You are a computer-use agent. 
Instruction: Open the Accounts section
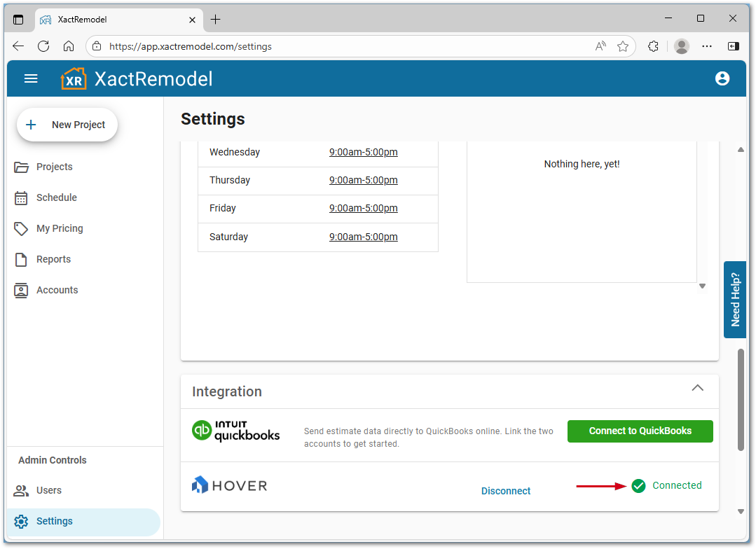point(57,290)
